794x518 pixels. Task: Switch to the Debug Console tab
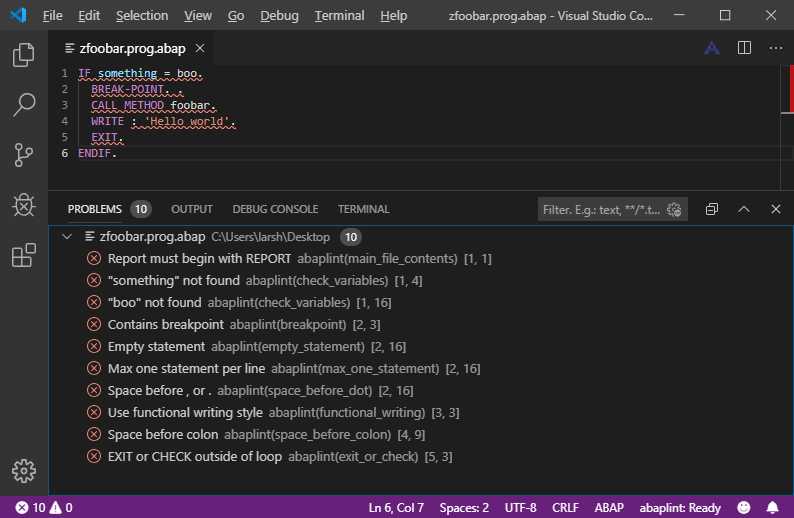[275, 209]
